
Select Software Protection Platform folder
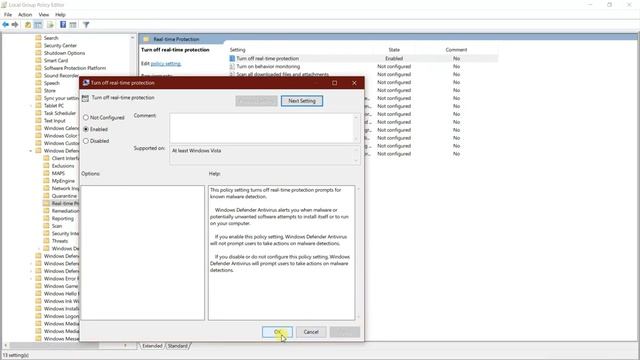coord(75,68)
